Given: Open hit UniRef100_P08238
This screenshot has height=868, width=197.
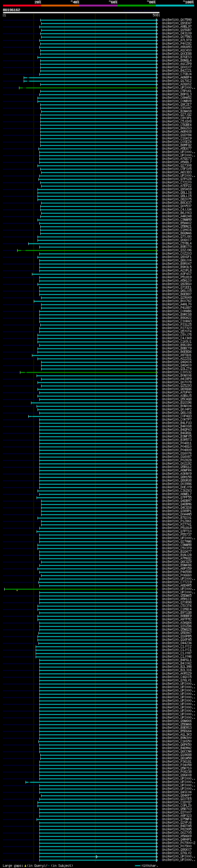Looking at the screenshot, I should (177, 772).
